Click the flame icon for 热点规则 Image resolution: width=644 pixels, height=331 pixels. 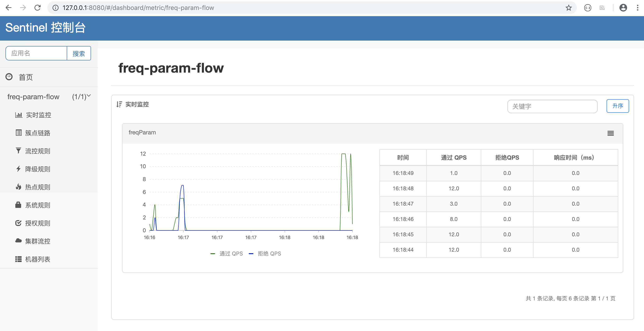(18, 187)
